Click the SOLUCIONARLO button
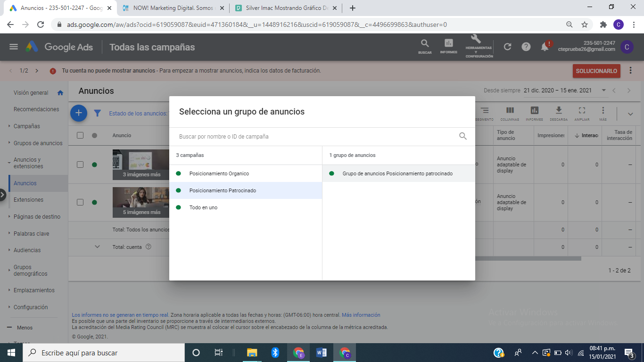Screen dimensions: 644x362 [596, 71]
